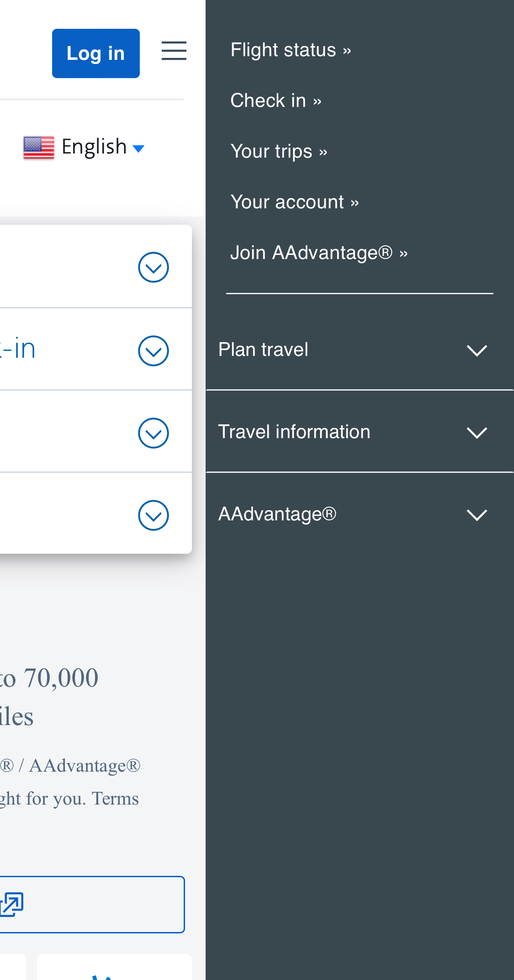The width and height of the screenshot is (514, 980).
Task: Click the blue dropdown triangle next to English
Action: [138, 148]
